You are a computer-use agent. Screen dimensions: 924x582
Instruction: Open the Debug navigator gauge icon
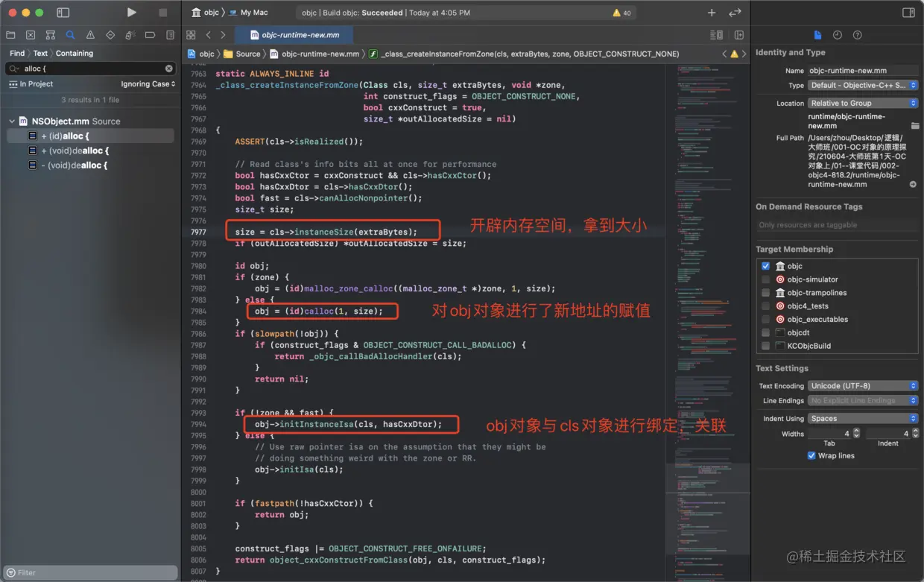(131, 35)
